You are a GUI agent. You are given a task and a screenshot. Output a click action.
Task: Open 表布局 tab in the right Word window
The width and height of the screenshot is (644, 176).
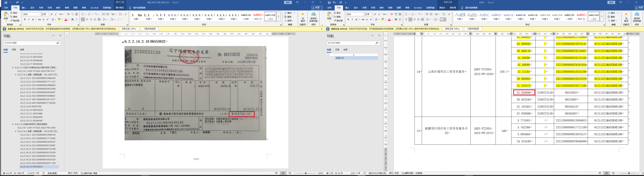453,8
